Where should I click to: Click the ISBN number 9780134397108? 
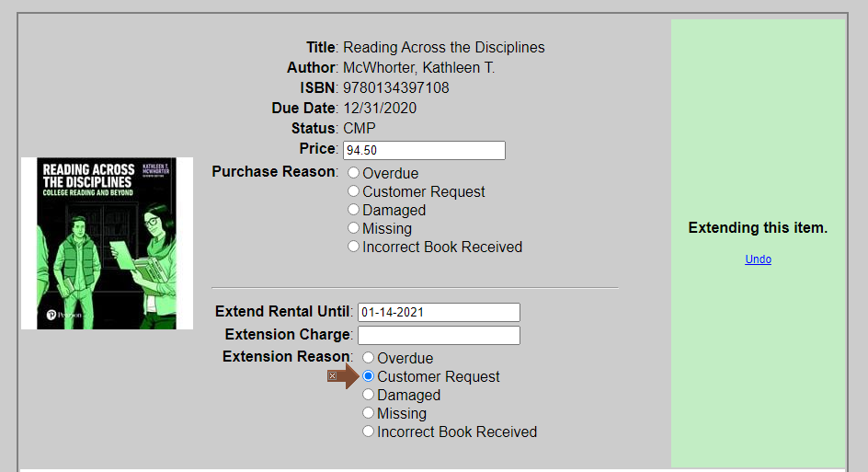click(x=395, y=87)
